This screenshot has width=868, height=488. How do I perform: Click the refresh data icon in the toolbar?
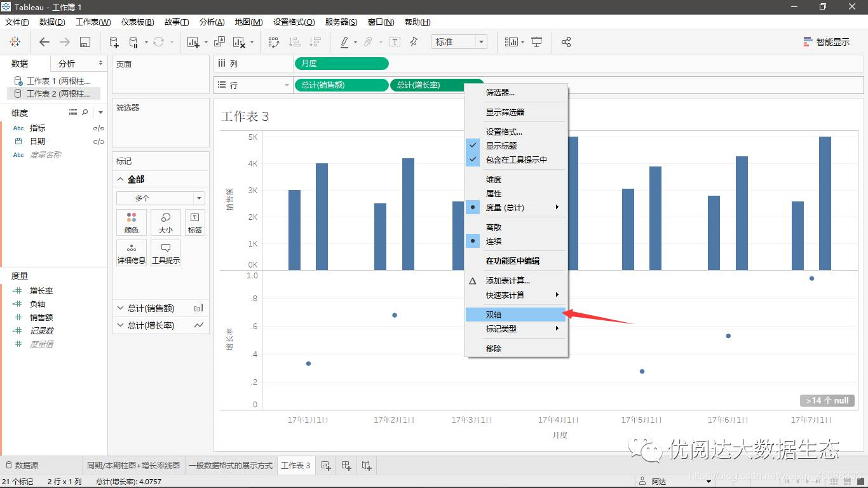pos(158,42)
